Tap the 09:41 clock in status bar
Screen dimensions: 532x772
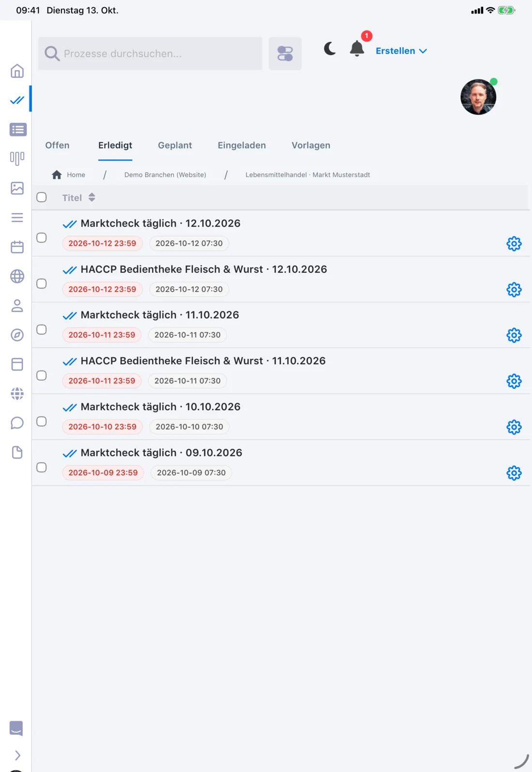pos(28,10)
